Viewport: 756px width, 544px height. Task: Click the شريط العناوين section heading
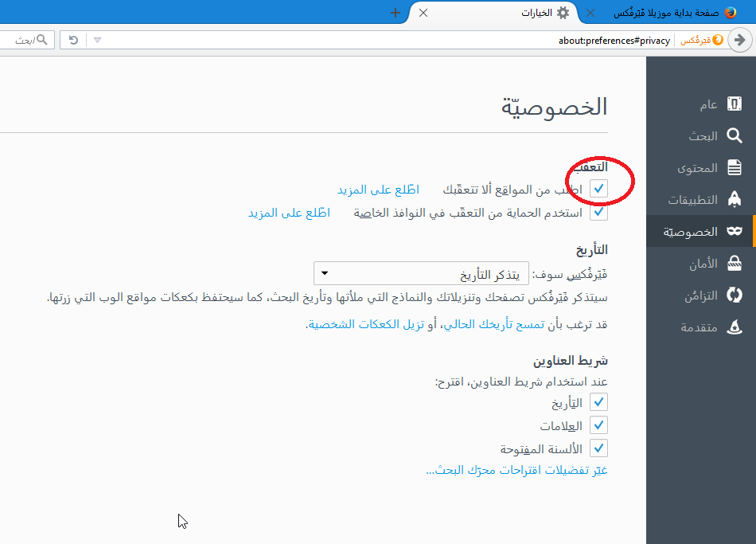[x=571, y=361]
